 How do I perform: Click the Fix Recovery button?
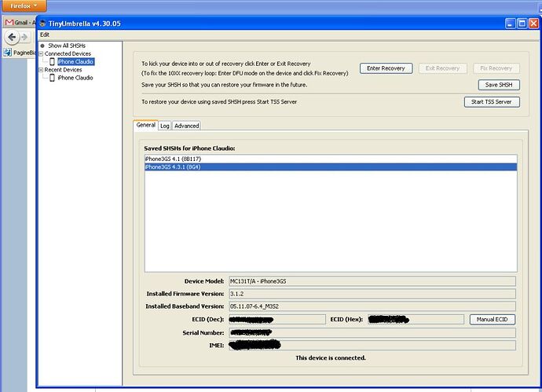pos(496,68)
